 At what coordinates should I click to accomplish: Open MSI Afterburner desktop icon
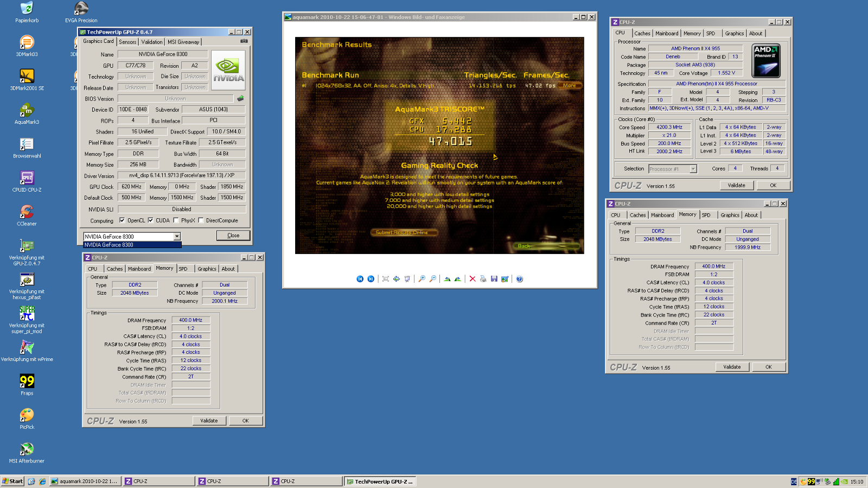(x=27, y=453)
